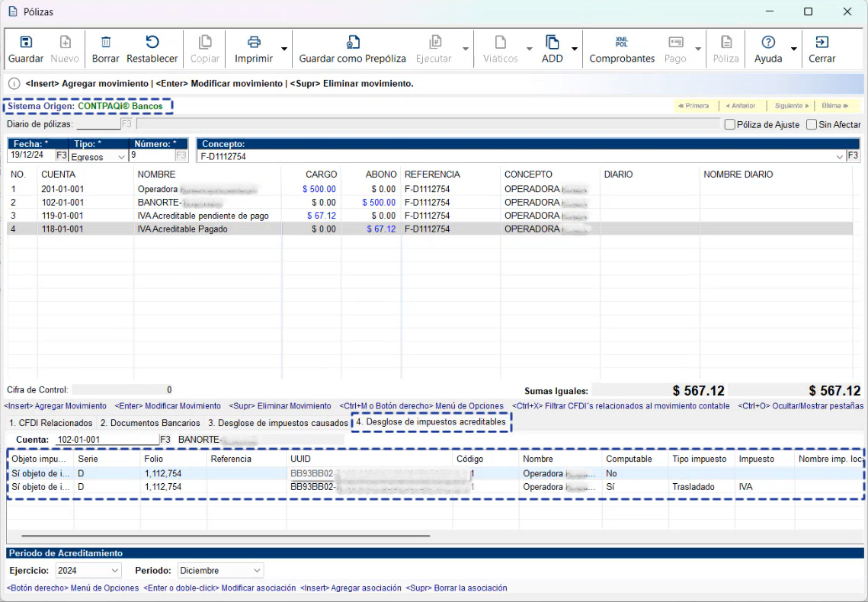Screen dimensions: 868x602
Task: Toggle the Sin Afectar checkbox
Action: coord(812,124)
